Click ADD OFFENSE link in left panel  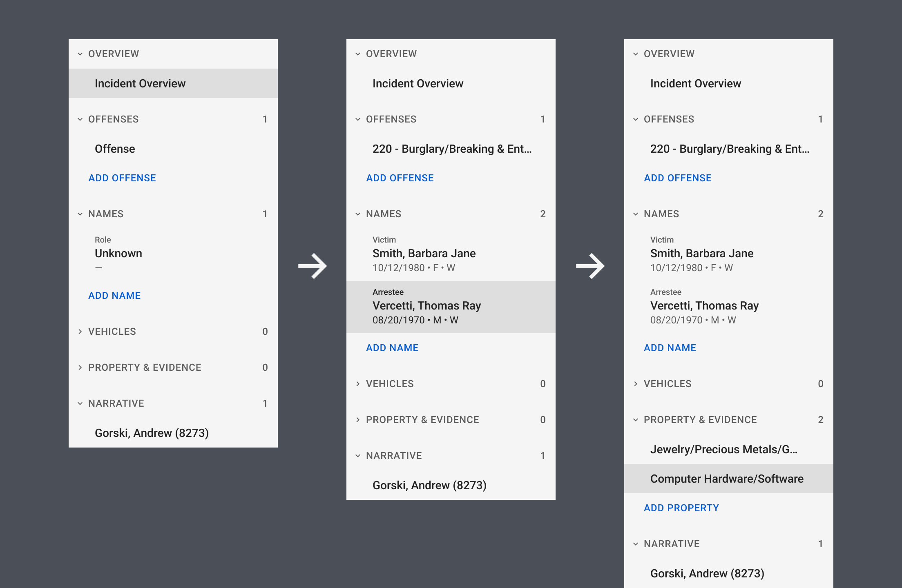(x=122, y=178)
